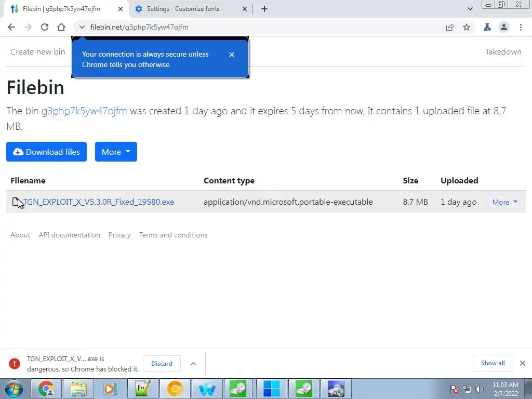Viewport: 532px width, 399px height.
Task: Open the tab search dropdown arrow
Action: point(470,9)
